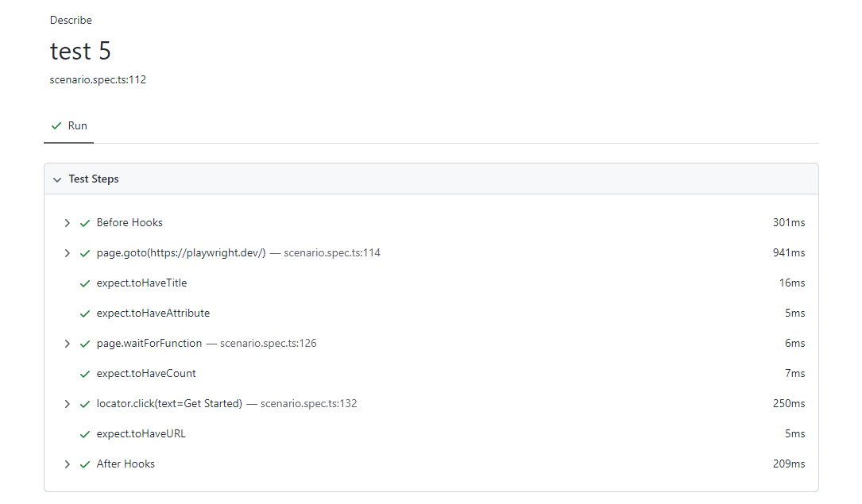Click the scenario.spec.ts:112 file location
Screen dimensions: 862x504
[x=98, y=79]
